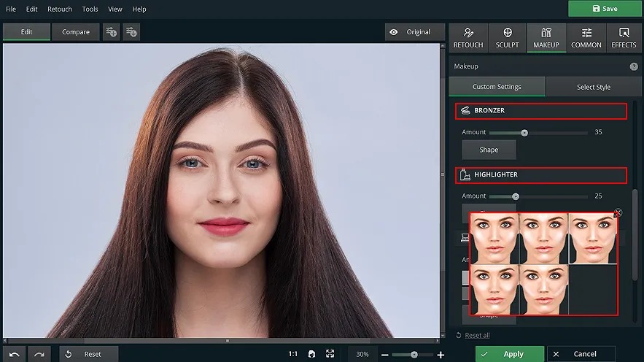Open the Tools menu
The width and height of the screenshot is (644, 362).
point(90,9)
